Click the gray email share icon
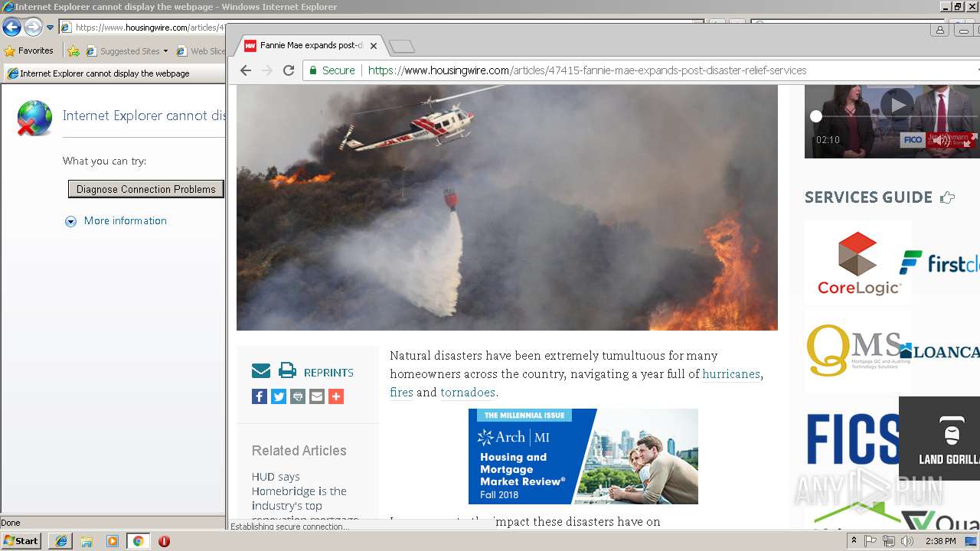The height and width of the screenshot is (551, 980). click(x=317, y=396)
